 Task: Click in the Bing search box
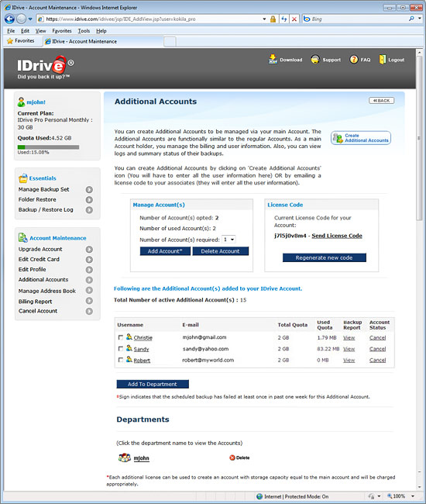[x=359, y=19]
